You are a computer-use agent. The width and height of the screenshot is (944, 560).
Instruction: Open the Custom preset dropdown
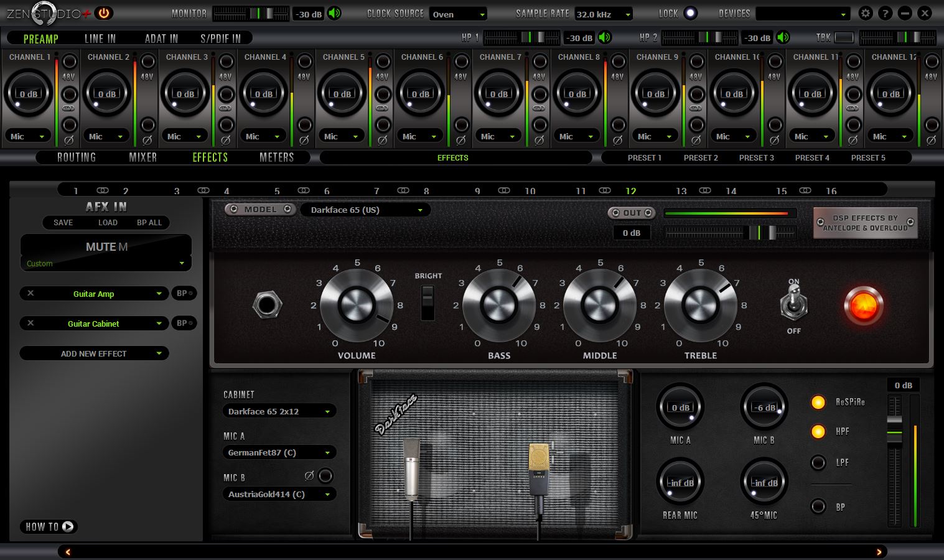point(105,263)
